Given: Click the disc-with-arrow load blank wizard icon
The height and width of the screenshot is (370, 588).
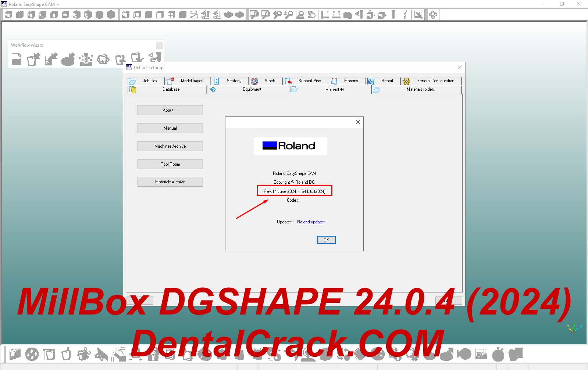Looking at the screenshot, I should 68,59.
